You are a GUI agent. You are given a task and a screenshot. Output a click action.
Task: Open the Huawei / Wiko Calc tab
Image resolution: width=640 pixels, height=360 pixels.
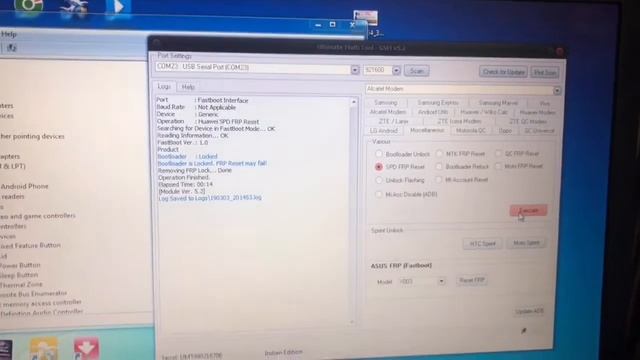point(484,112)
